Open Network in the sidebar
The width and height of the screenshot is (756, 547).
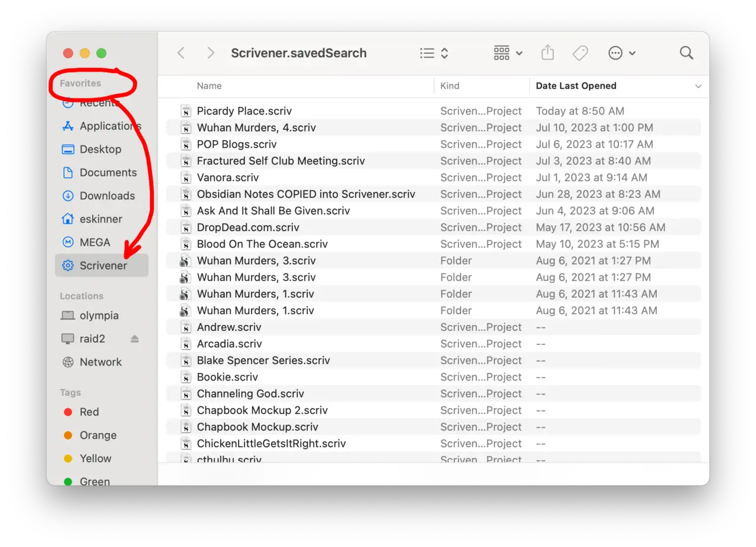click(102, 362)
